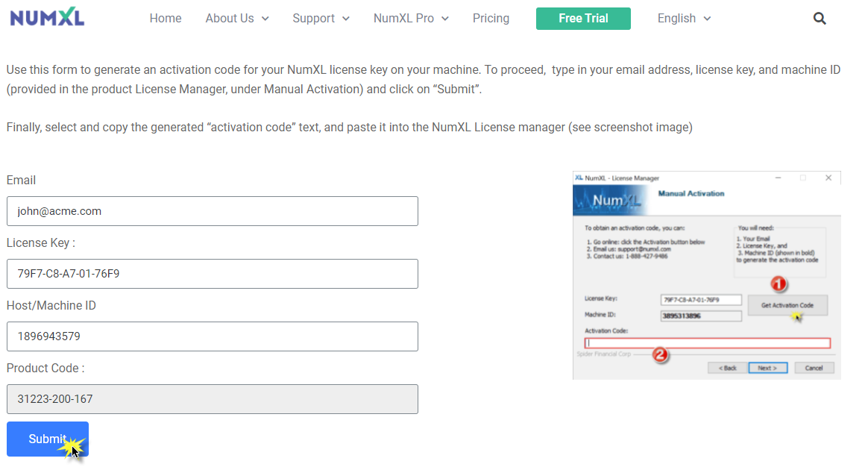Click the Host/Machine ID field
This screenshot has width=868, height=470.
212,336
